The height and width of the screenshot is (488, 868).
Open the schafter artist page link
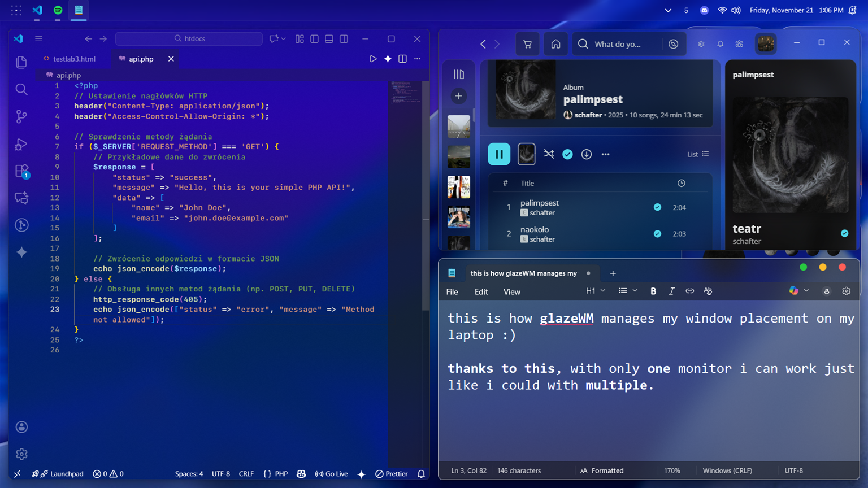tap(588, 115)
